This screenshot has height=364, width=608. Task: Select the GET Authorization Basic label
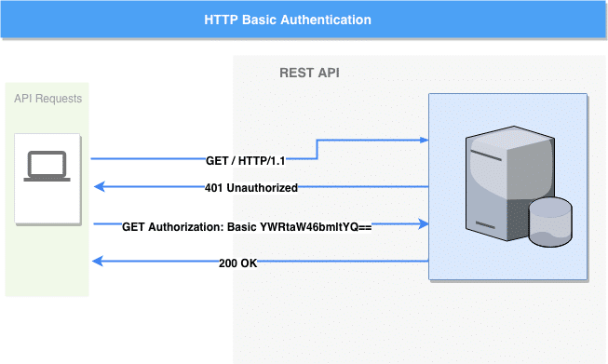click(x=247, y=227)
